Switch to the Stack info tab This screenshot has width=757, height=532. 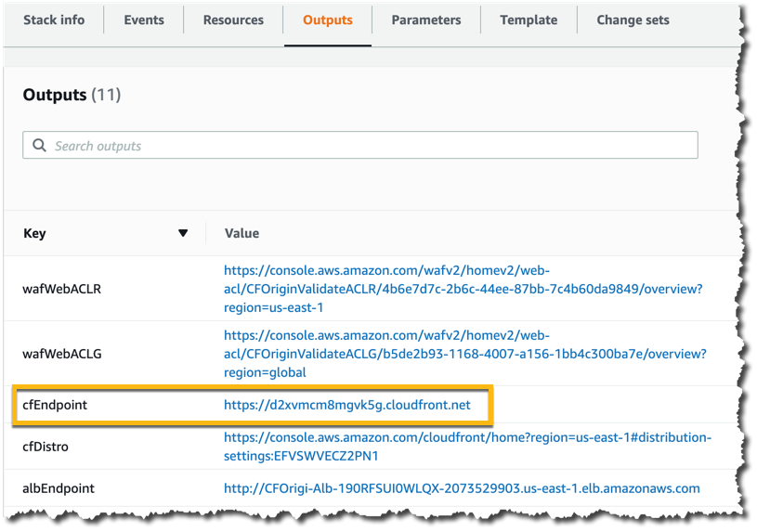pos(54,20)
